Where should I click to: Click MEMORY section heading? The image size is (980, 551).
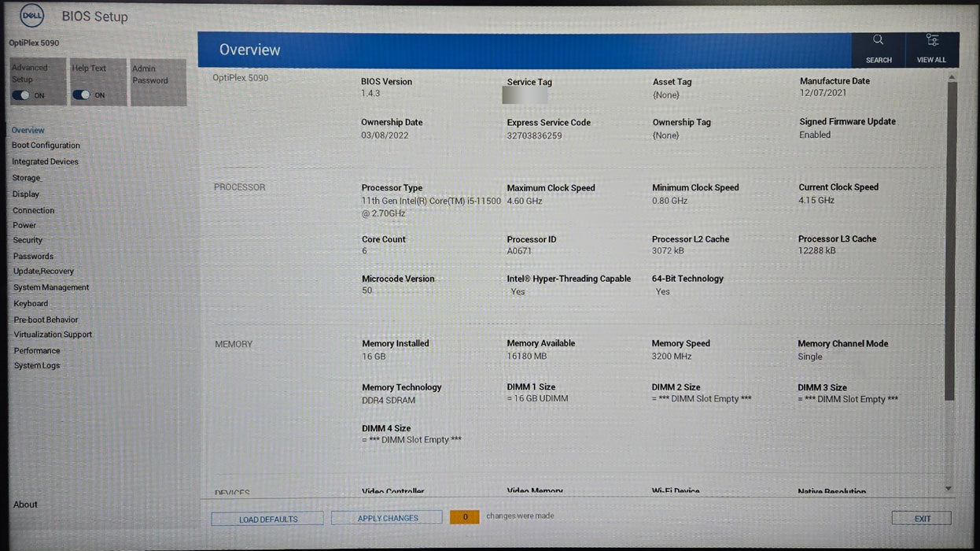tap(234, 345)
